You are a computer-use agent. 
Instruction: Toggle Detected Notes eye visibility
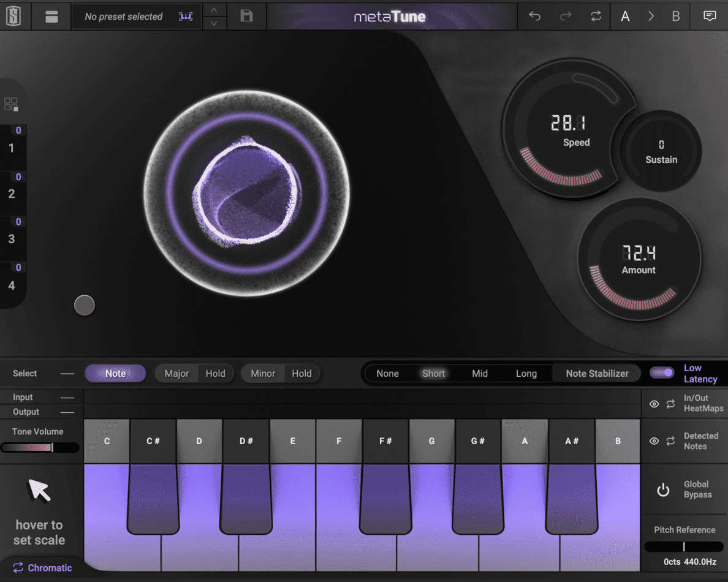[x=654, y=441]
